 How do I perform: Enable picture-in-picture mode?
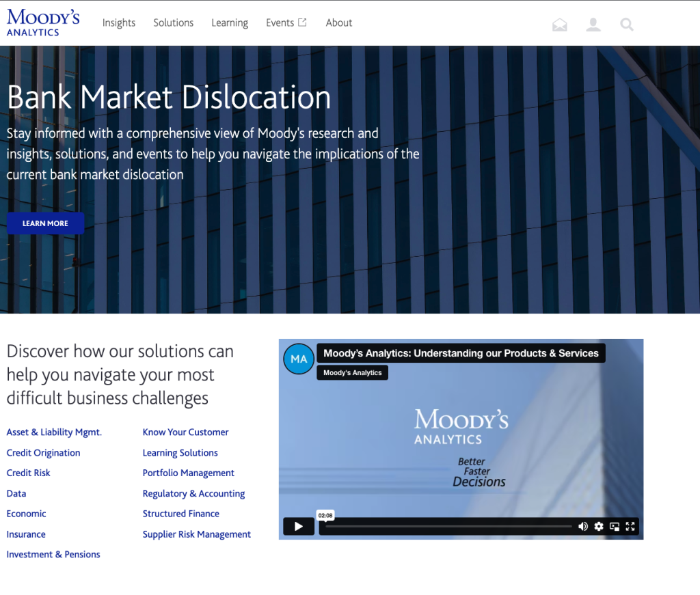pyautogui.click(x=615, y=526)
